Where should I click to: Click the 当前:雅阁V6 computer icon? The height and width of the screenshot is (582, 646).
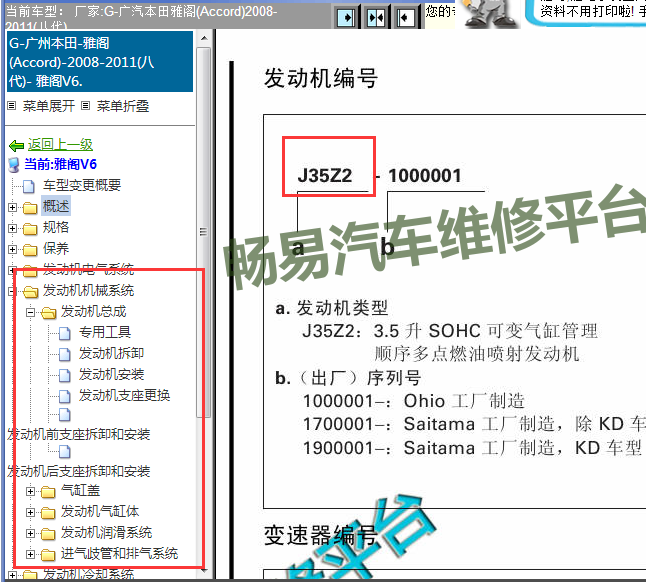(14, 165)
